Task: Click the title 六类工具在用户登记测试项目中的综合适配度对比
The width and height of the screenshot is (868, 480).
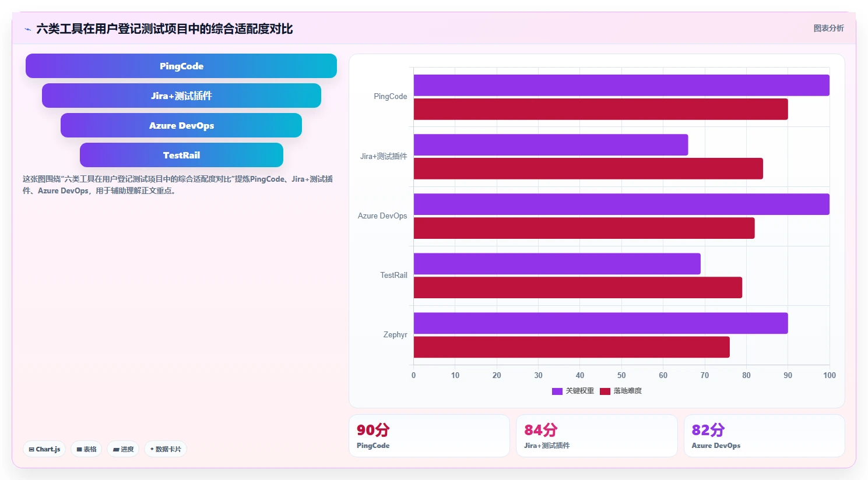Action: pos(164,29)
